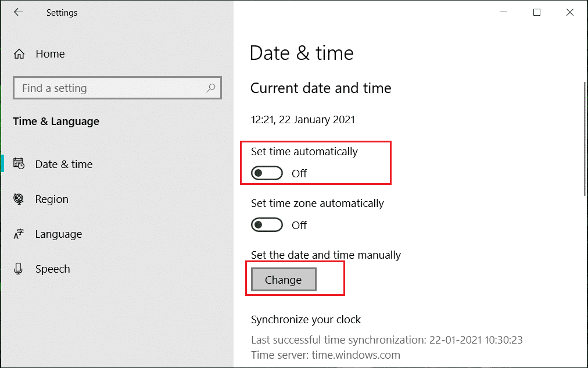The height and width of the screenshot is (368, 588).
Task: Go to Home settings page
Action: click(50, 54)
